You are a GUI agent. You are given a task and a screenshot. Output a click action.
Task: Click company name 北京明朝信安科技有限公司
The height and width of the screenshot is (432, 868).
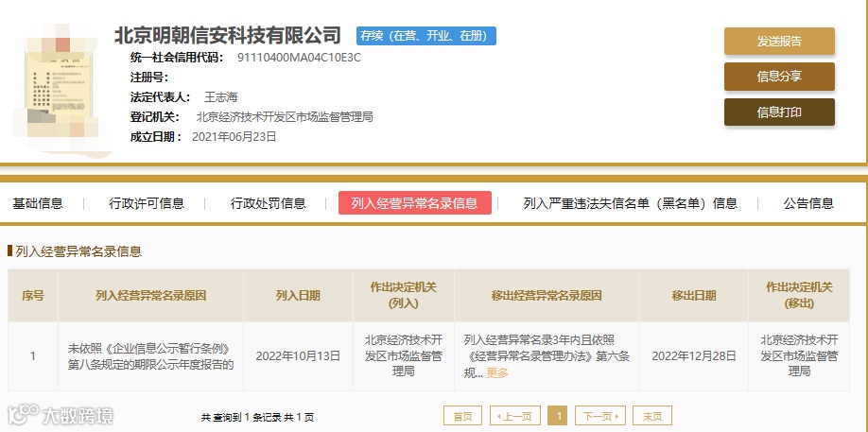(228, 34)
